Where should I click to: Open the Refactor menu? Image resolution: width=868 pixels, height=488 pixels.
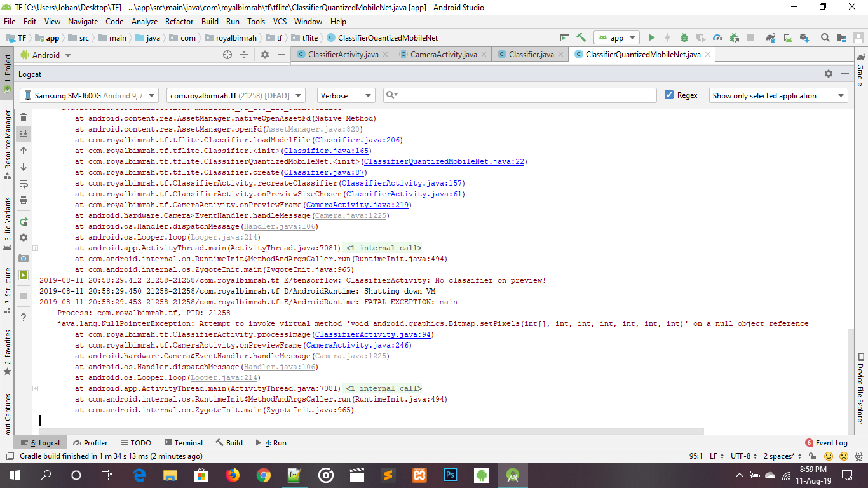coord(179,22)
